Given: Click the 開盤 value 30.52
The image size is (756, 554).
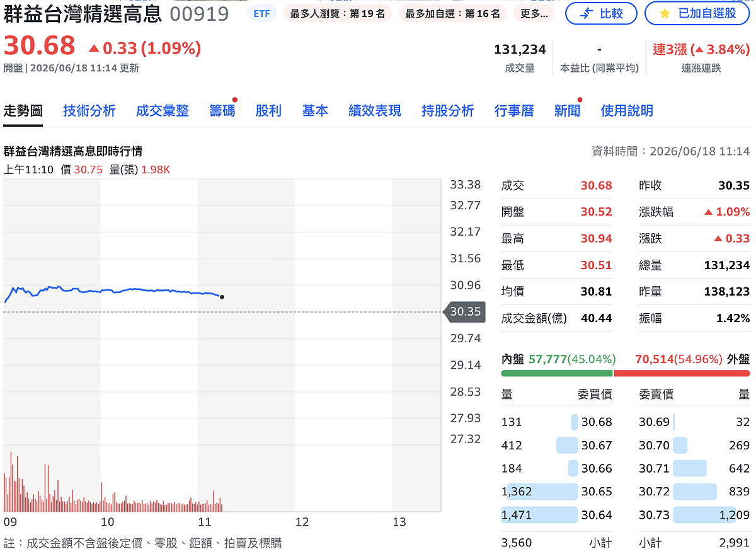Looking at the screenshot, I should point(597,212).
